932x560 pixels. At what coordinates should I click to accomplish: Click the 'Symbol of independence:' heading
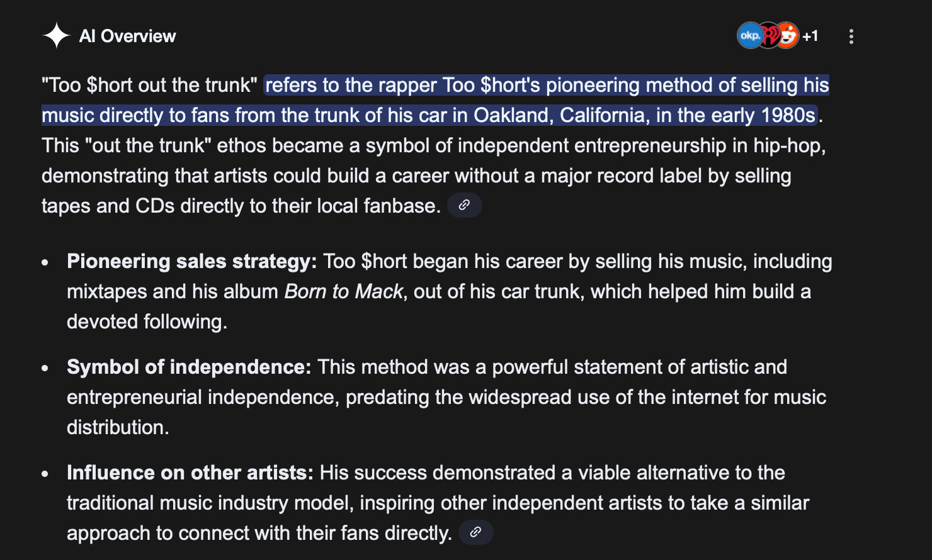tap(189, 367)
